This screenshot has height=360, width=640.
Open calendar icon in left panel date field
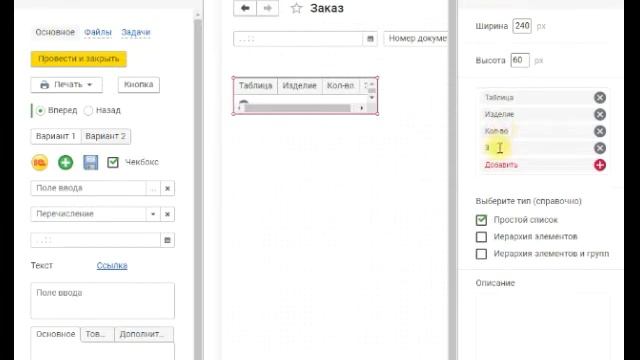(x=167, y=240)
